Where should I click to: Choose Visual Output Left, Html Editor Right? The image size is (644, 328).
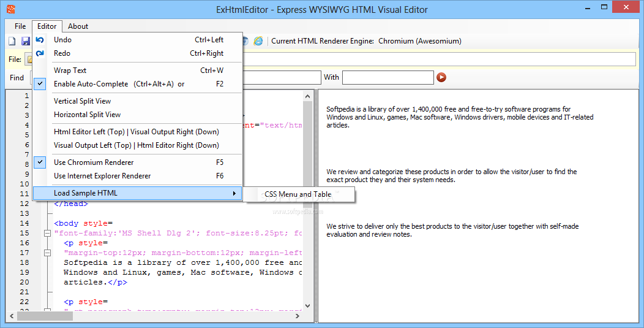coord(138,145)
